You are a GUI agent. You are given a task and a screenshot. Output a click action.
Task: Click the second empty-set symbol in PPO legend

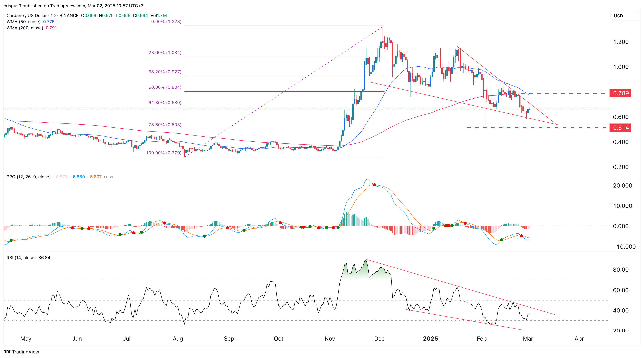pyautogui.click(x=111, y=177)
